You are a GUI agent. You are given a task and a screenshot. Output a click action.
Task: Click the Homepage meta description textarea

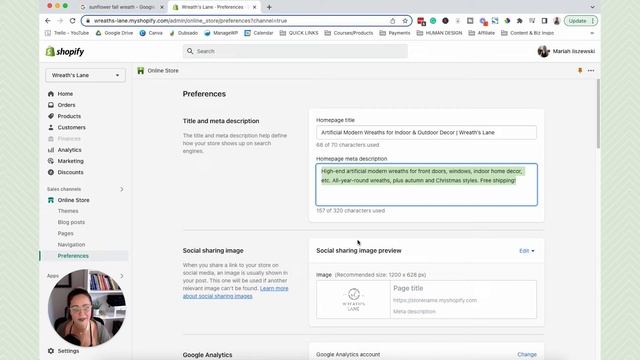[x=426, y=184]
